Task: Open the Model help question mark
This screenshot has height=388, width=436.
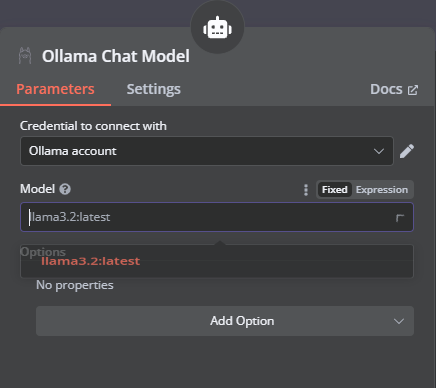Action: (x=65, y=189)
